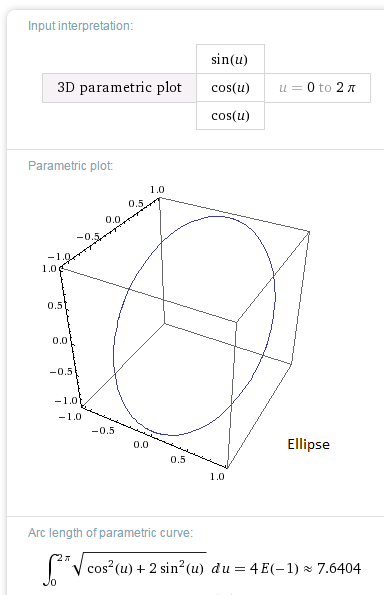Select the "3D parametric plot" cell
The image size is (384, 595).
119,88
